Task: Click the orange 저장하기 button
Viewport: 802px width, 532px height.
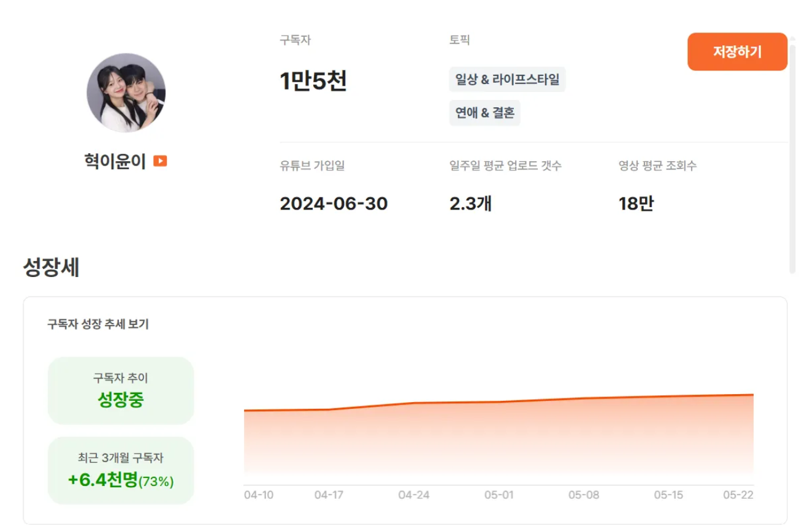Action: click(737, 52)
